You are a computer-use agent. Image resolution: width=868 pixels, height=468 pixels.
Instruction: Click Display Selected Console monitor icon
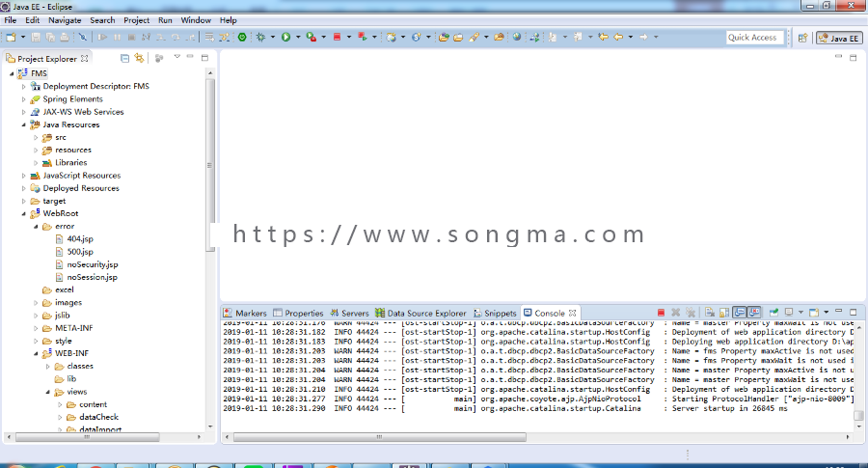(x=789, y=313)
